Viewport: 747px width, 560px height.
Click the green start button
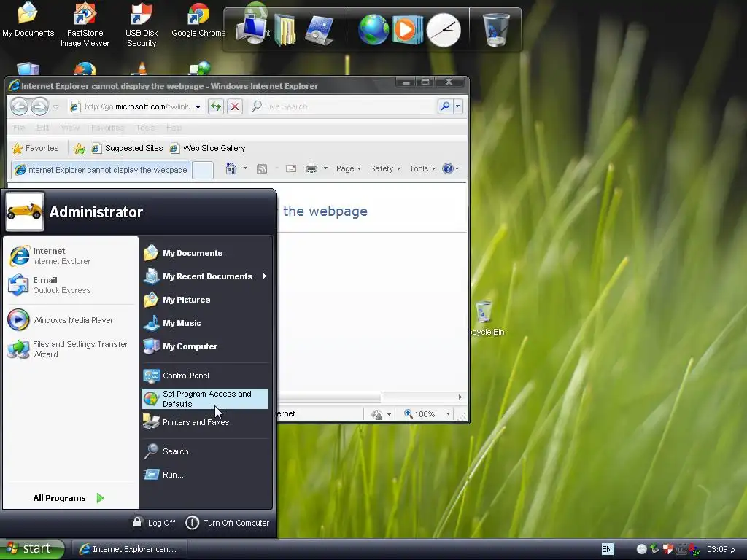[x=32, y=548]
